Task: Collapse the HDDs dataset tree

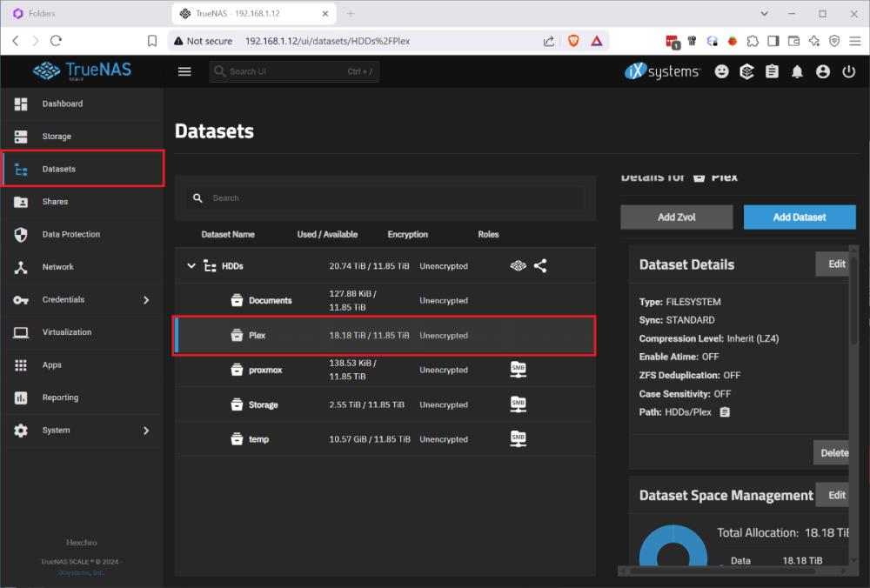Action: (x=191, y=266)
